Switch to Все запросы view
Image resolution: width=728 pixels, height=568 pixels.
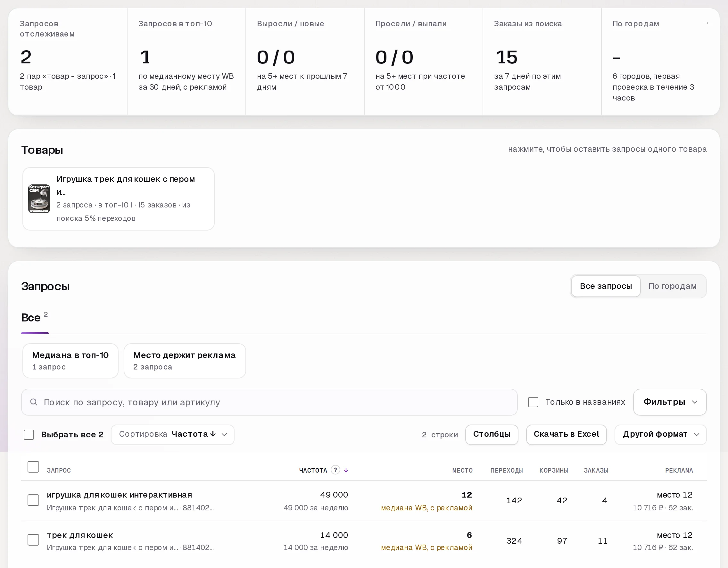(x=606, y=286)
